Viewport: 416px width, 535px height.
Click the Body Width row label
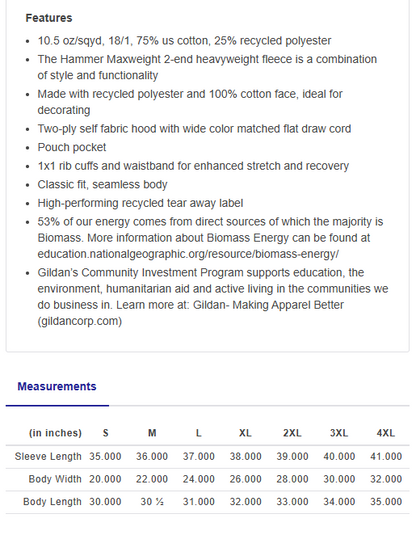[x=55, y=479]
